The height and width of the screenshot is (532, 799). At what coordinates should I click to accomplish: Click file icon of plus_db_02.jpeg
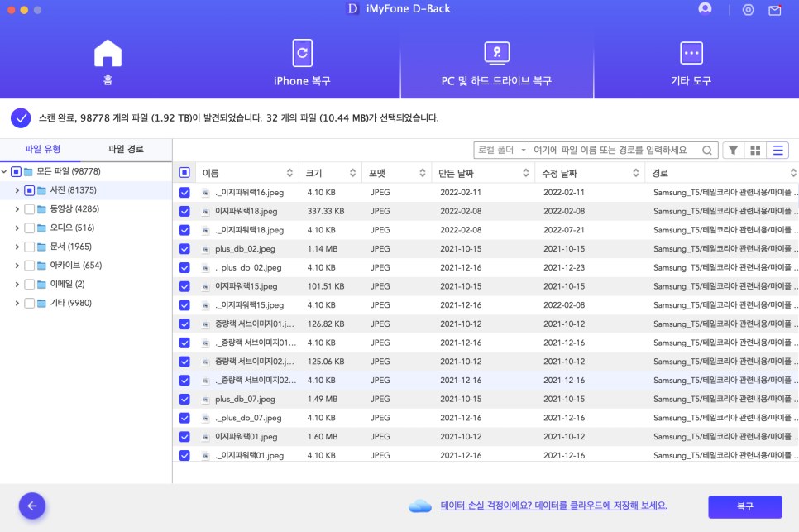pos(205,249)
